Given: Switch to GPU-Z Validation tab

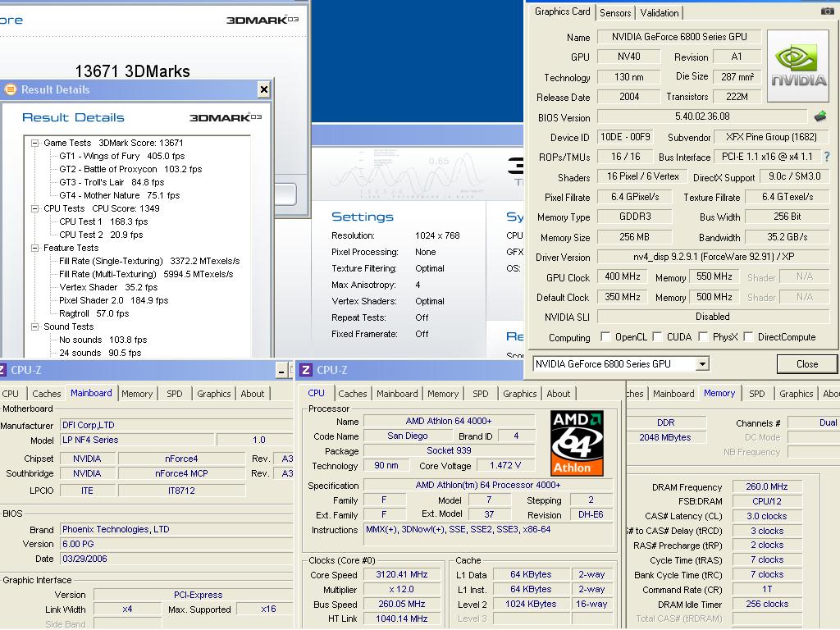Looking at the screenshot, I should [659, 13].
